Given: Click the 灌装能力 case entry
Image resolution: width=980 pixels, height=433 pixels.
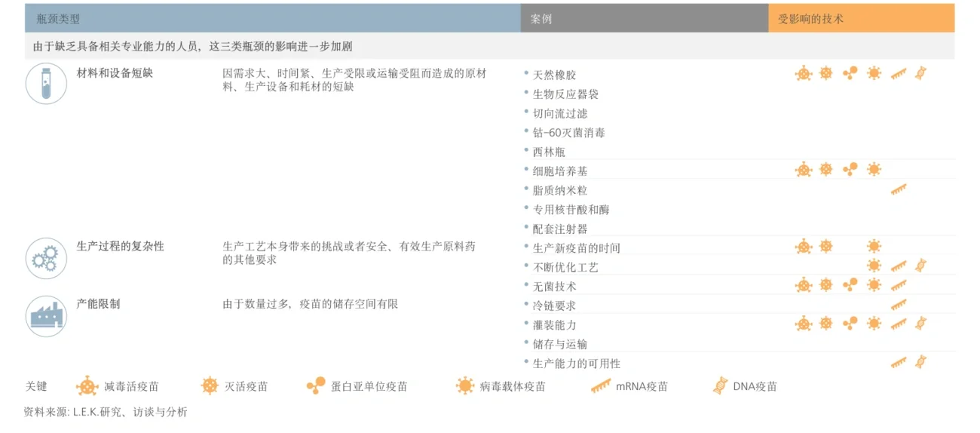Looking at the screenshot, I should click(x=554, y=325).
